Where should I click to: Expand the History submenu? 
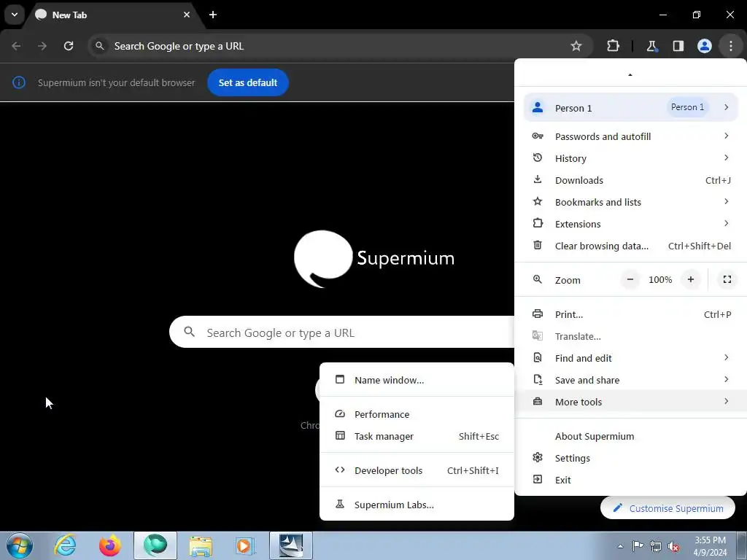(630, 158)
